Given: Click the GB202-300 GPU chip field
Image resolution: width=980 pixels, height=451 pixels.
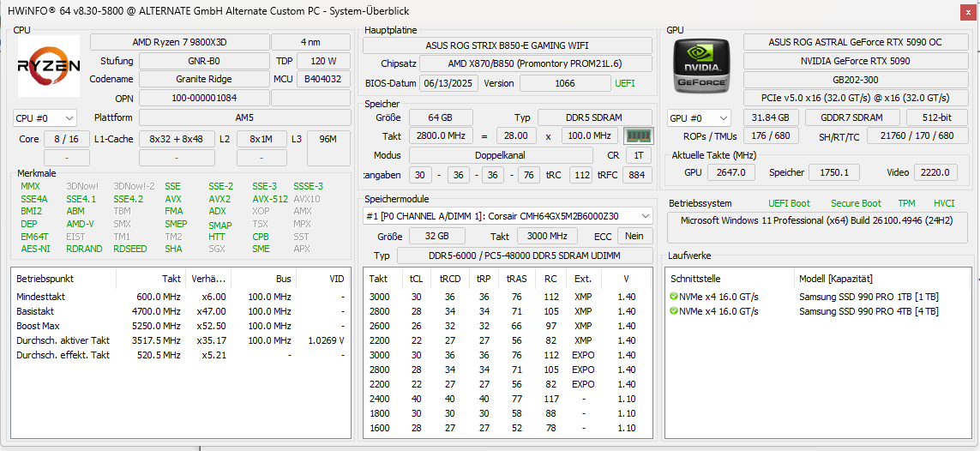Looking at the screenshot, I should click(854, 80).
